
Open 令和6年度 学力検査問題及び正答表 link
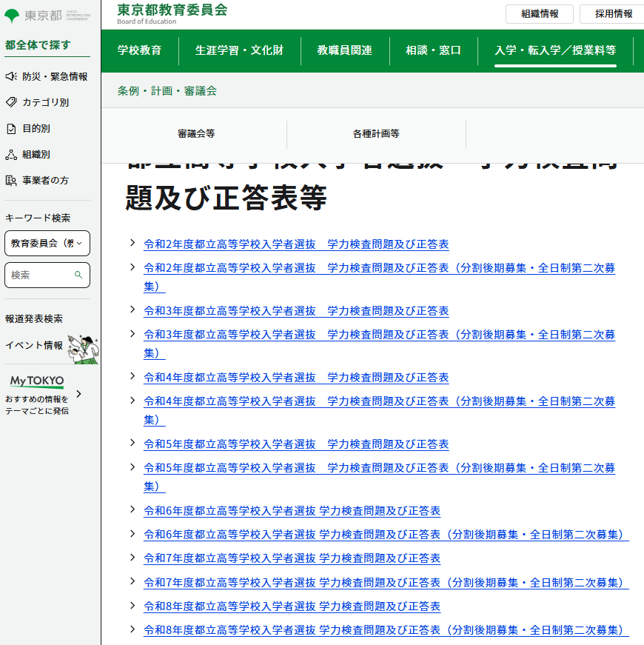[292, 511]
